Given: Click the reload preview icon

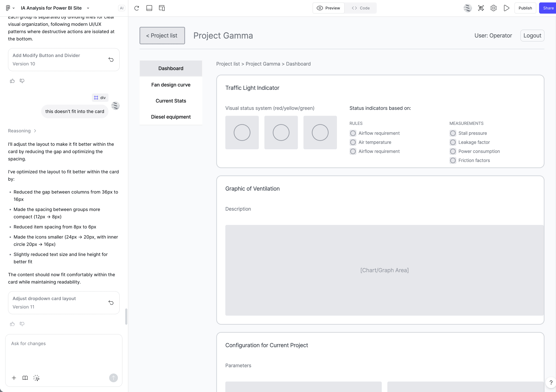Looking at the screenshot, I should [x=137, y=8].
